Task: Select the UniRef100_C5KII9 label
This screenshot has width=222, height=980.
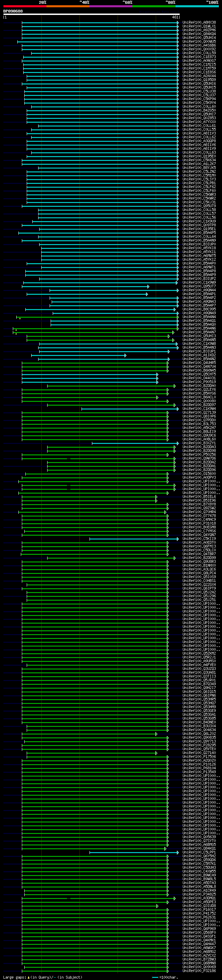Action: click(x=199, y=539)
